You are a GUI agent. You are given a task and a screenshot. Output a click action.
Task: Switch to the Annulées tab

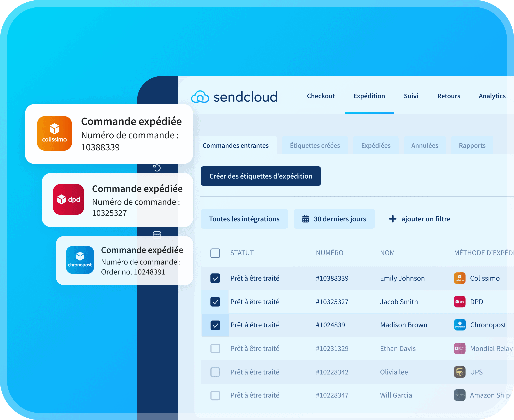pyautogui.click(x=425, y=145)
